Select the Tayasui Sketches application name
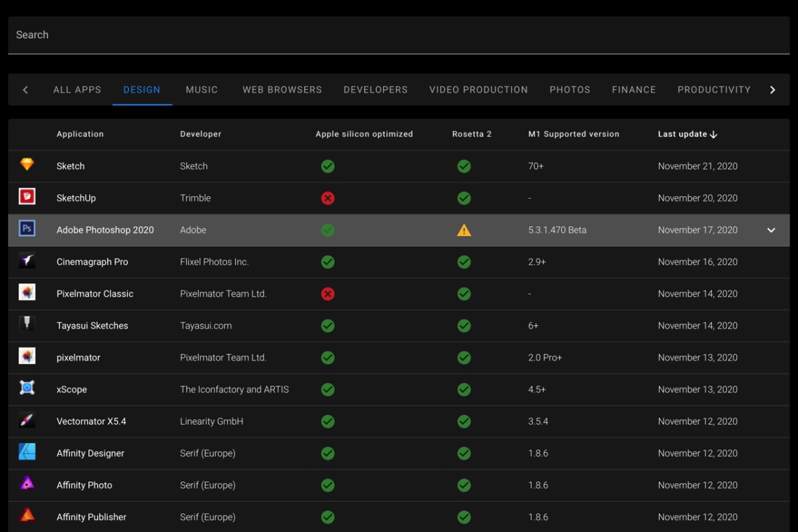This screenshot has width=798, height=532. [x=92, y=325]
